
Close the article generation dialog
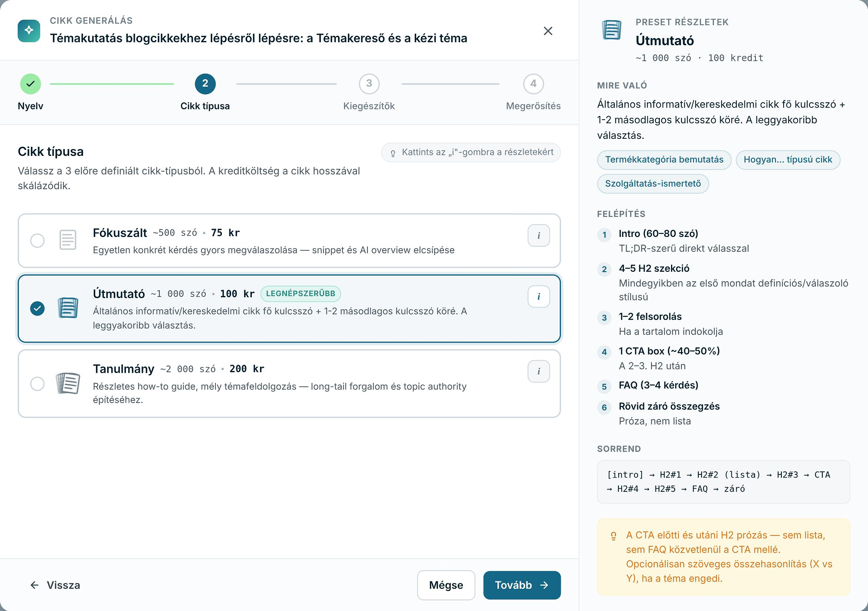[x=548, y=31]
